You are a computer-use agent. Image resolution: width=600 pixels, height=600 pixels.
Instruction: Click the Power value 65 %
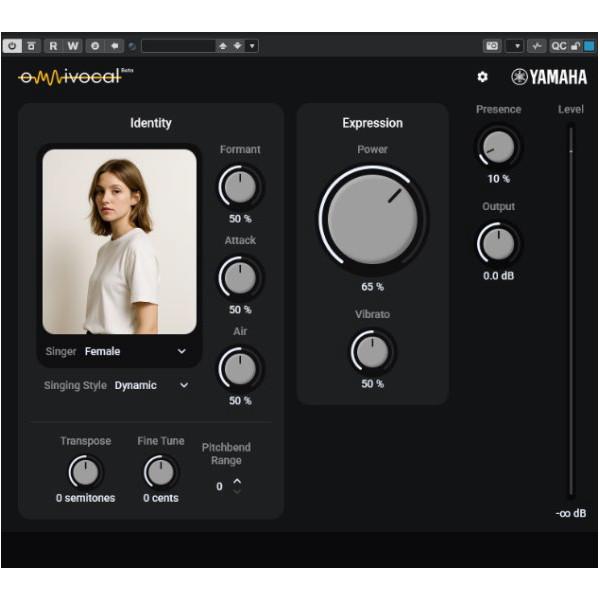coord(372,287)
